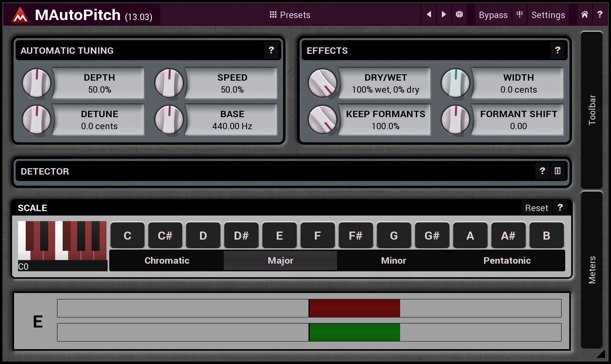Click the mini piano keyboard display
The width and height of the screenshot is (611, 364).
coord(63,241)
